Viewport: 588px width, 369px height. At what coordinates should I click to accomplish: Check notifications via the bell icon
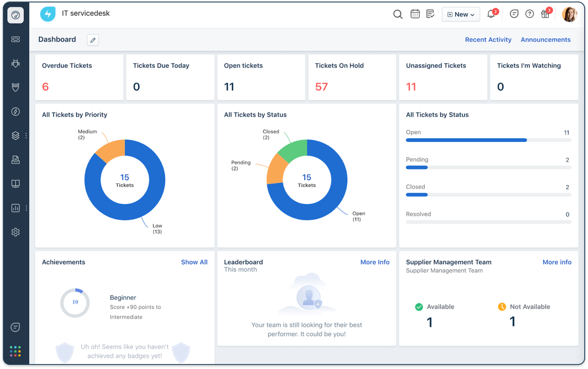(491, 14)
